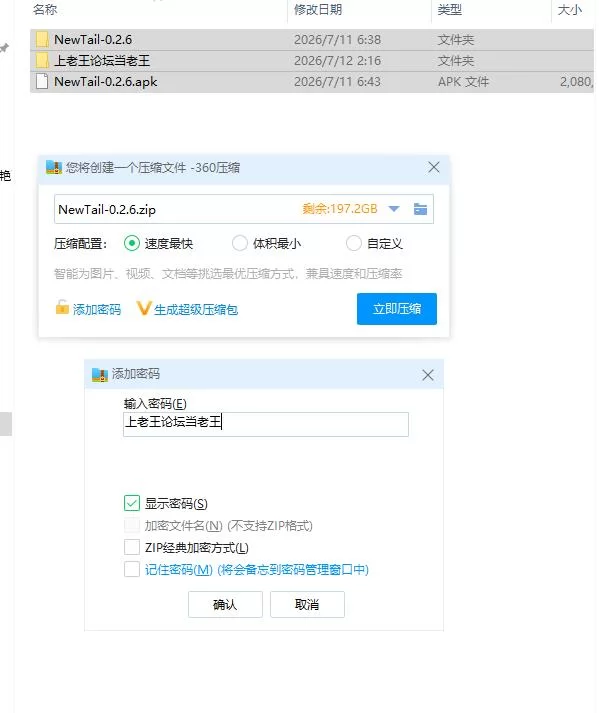Click the 添加密码 link
The width and height of the screenshot is (599, 713).
click(97, 310)
